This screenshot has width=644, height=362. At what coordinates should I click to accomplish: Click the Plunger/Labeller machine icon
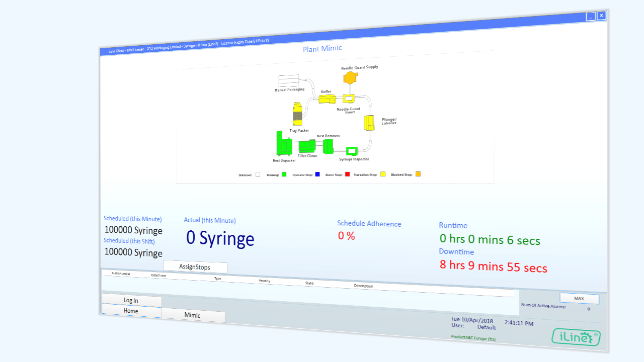[369, 123]
